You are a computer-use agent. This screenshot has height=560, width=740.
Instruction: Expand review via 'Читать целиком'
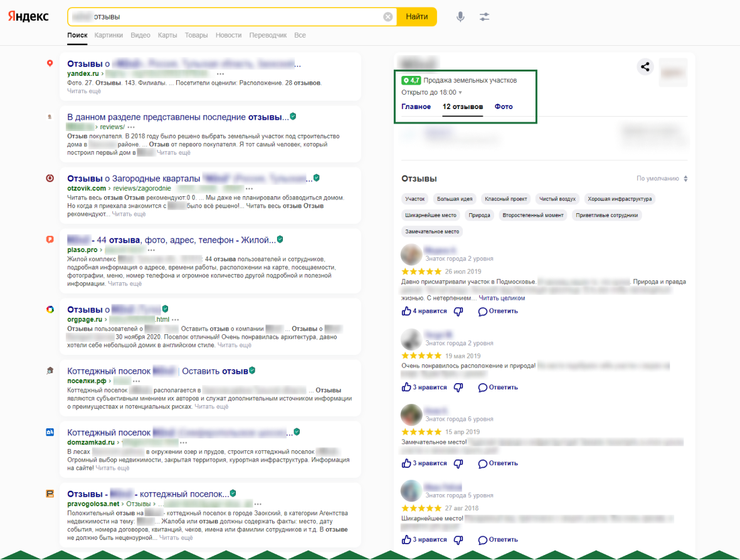[x=502, y=298]
